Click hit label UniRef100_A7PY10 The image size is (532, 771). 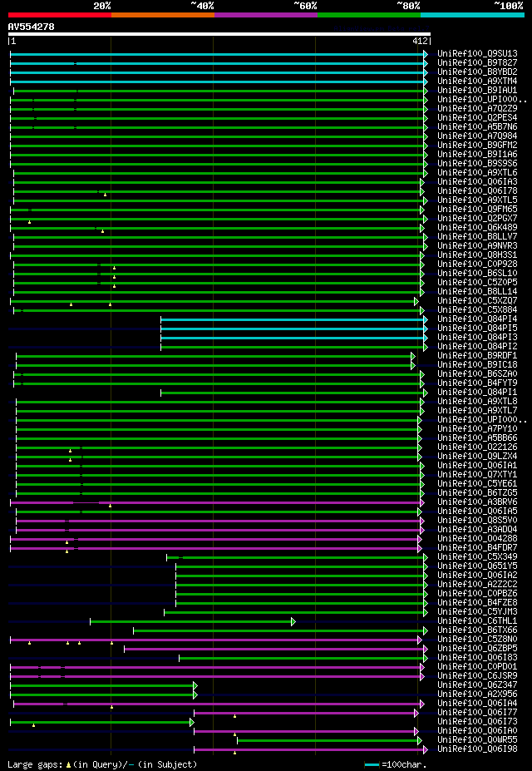pos(477,429)
